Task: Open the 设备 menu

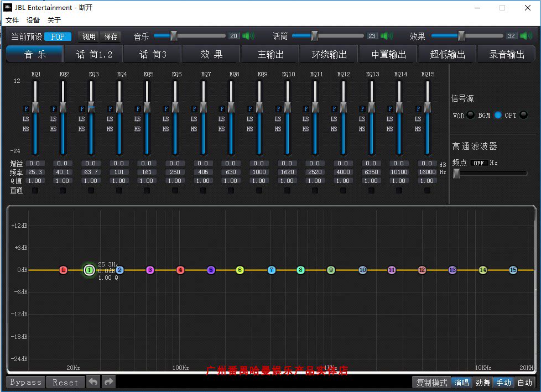Action: point(33,20)
